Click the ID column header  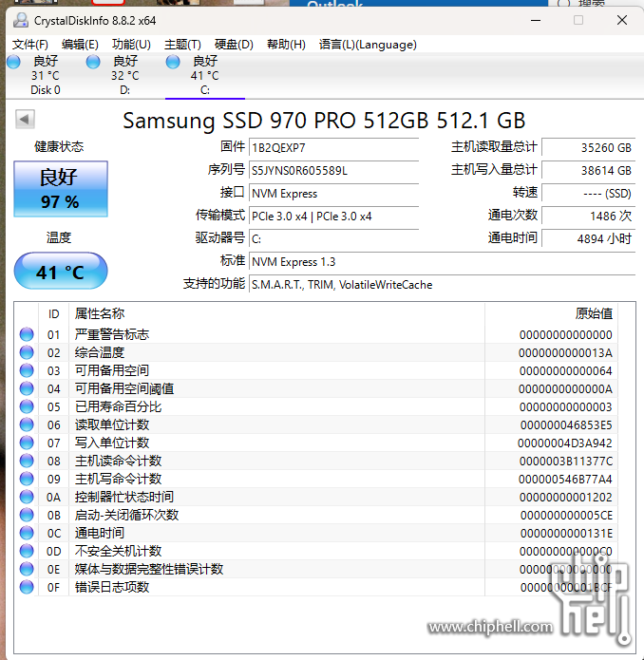pos(53,314)
